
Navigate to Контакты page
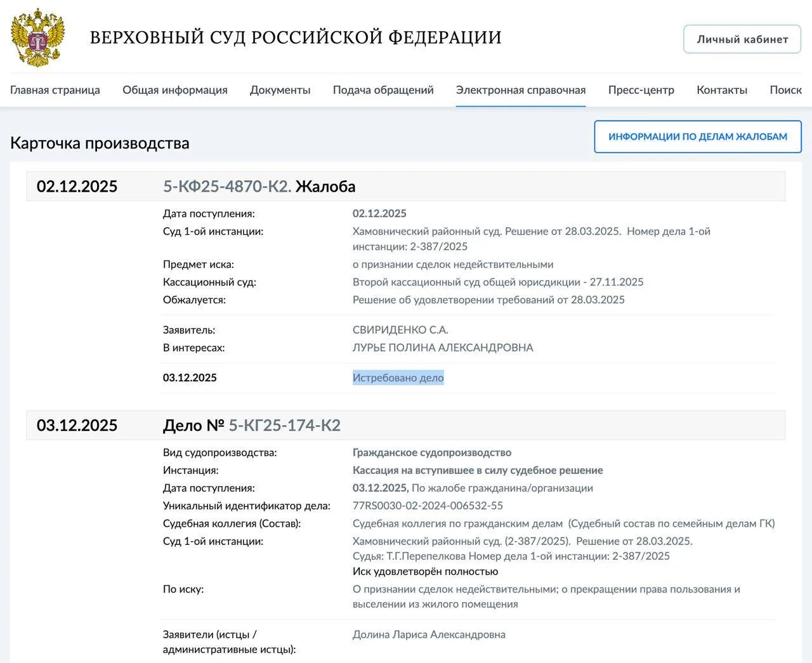[722, 90]
